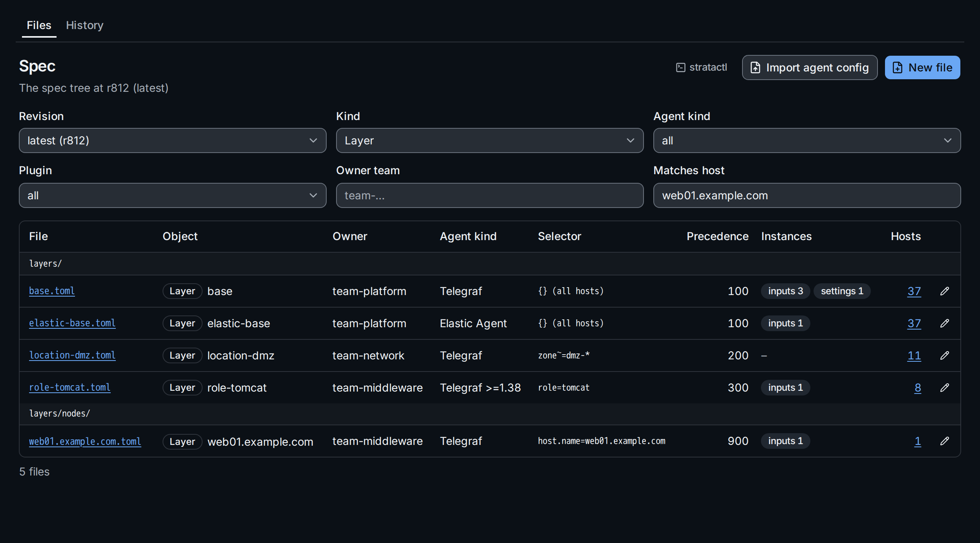Click the Elastic Agent cell
The width and height of the screenshot is (980, 543).
pos(473,323)
